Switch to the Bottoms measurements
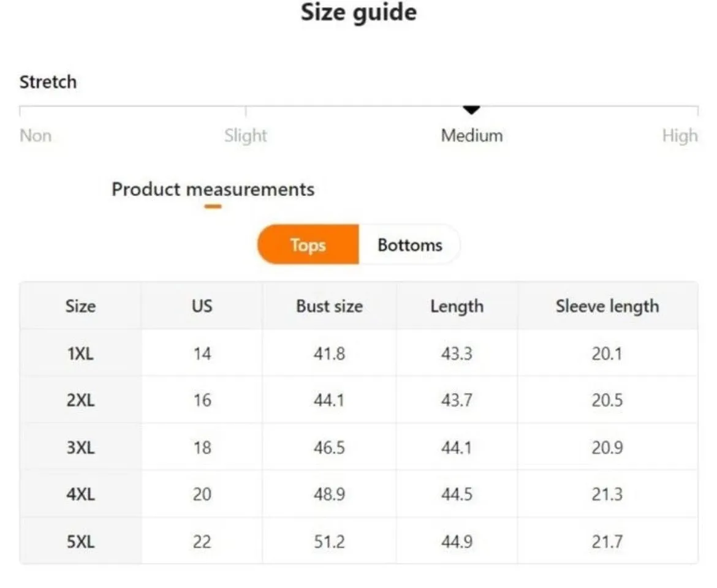The height and width of the screenshot is (588, 717). [410, 244]
